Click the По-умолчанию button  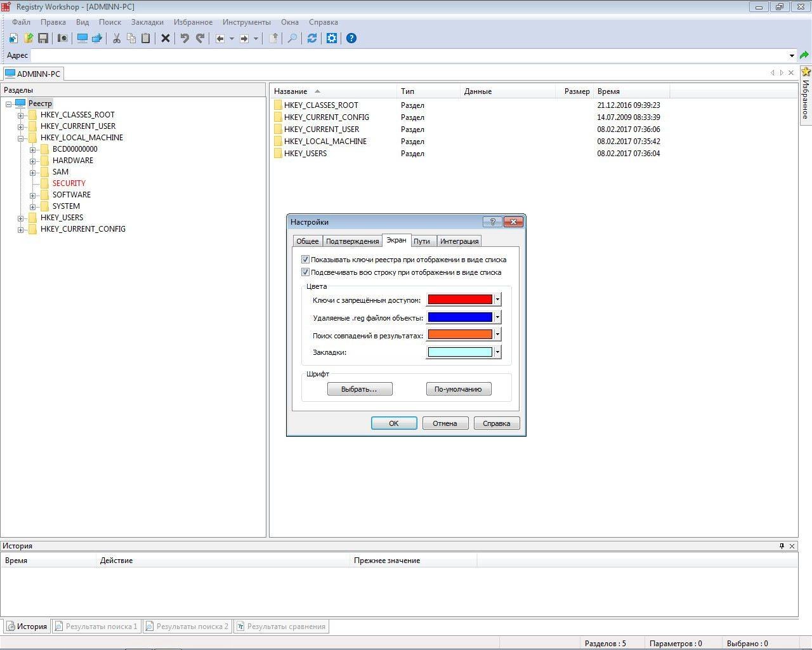tap(459, 389)
